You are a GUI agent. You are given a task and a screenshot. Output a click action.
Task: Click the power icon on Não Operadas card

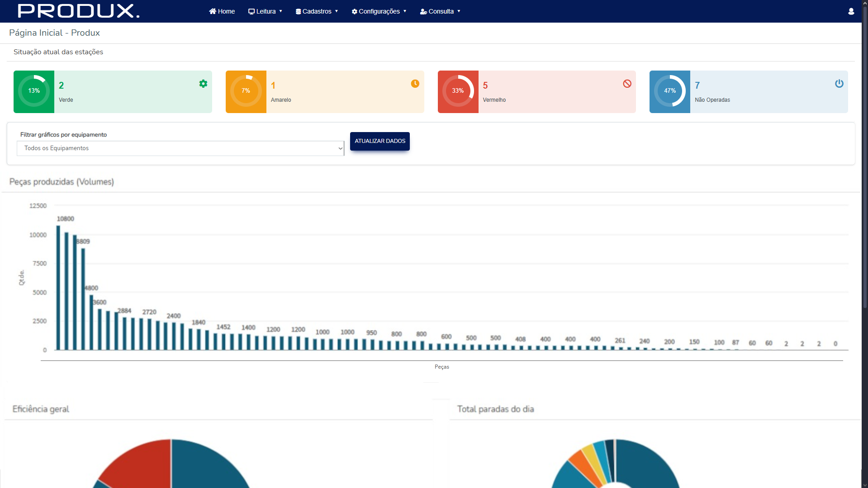[x=839, y=84]
